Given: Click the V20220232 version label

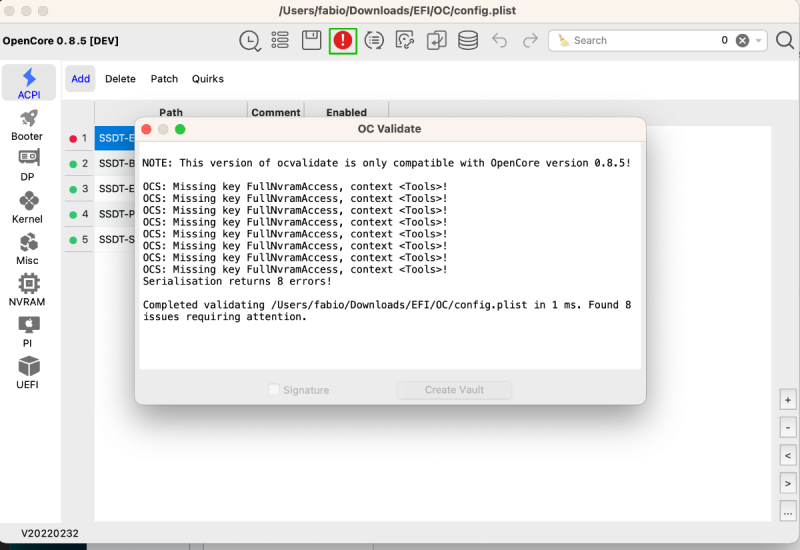Looking at the screenshot, I should (x=50, y=533).
